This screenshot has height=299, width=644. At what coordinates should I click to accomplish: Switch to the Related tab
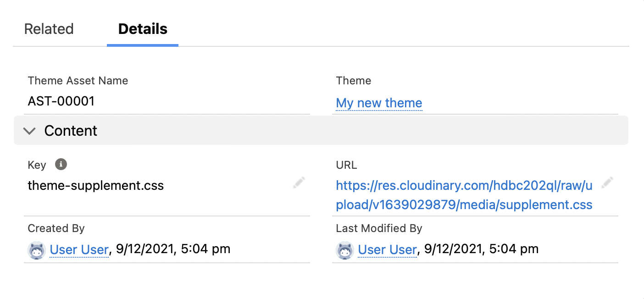[x=49, y=29]
